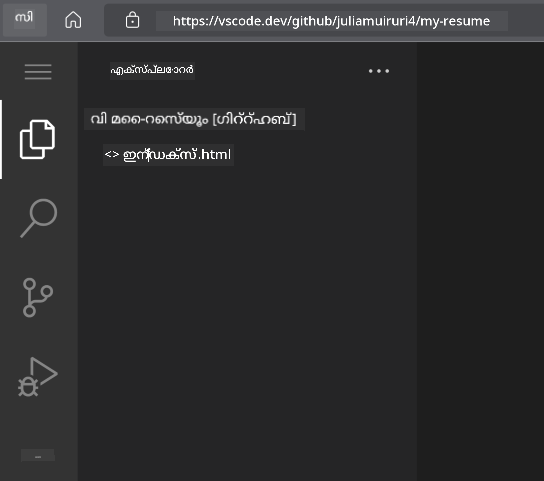The width and height of the screenshot is (544, 481).
Task: Switch to the leftmost browser tab
Action: point(24,19)
